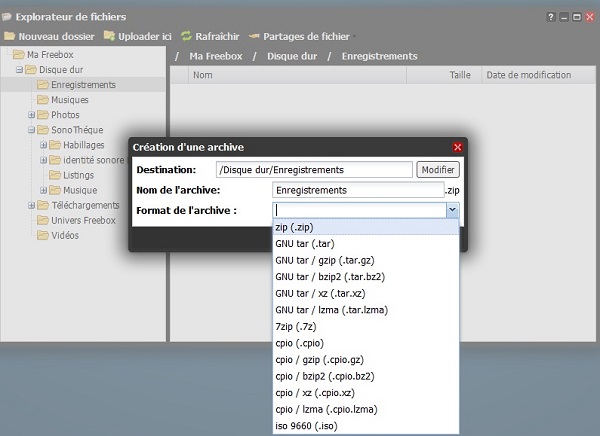Viewport: 600px width, 436px height.
Task: Select the Musiques folder in tree
Action: (69, 100)
